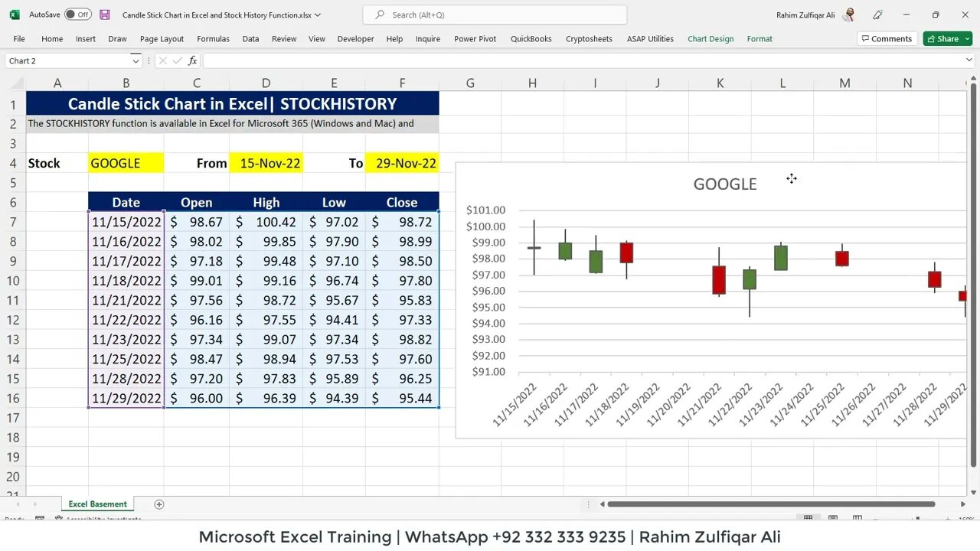
Task: Click the horizontal scrollbar thumb
Action: (x=772, y=504)
